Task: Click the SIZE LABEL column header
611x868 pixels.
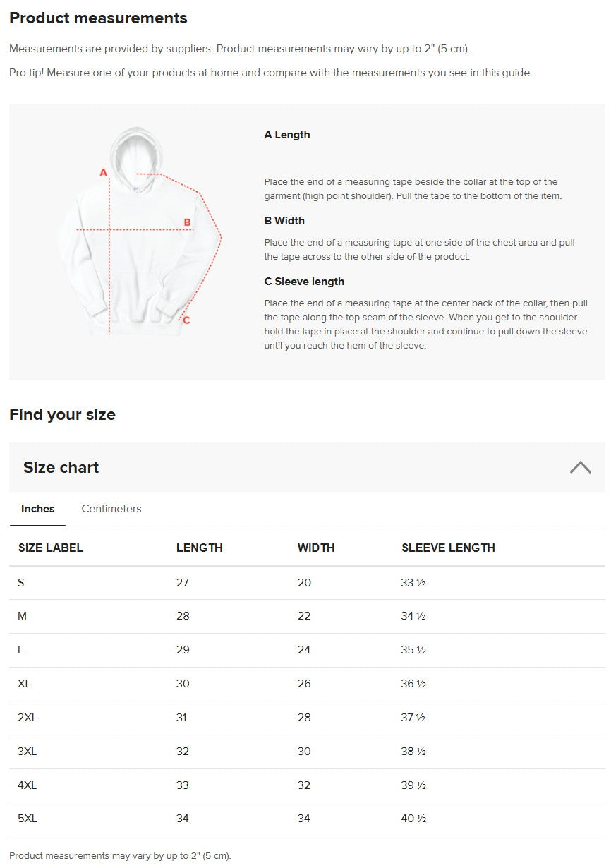Action: pyautogui.click(x=51, y=548)
